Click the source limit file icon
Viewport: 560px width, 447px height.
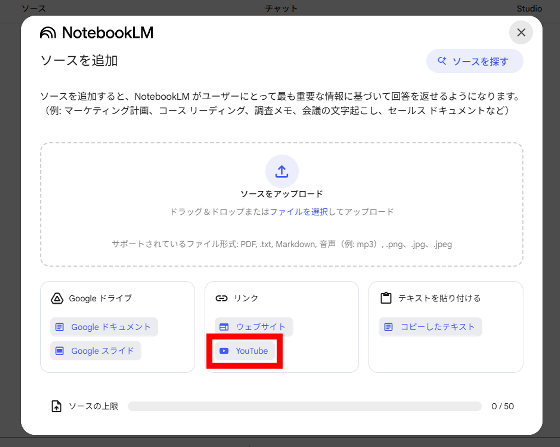click(x=56, y=406)
